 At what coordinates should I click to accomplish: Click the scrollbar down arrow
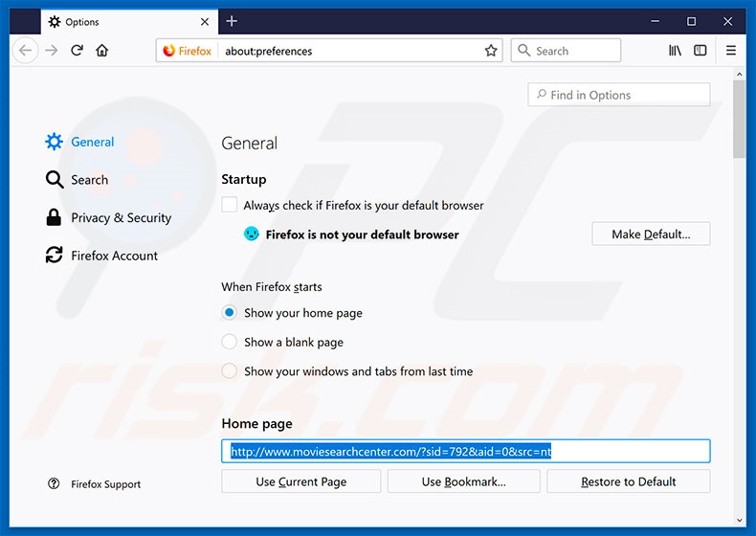click(739, 520)
